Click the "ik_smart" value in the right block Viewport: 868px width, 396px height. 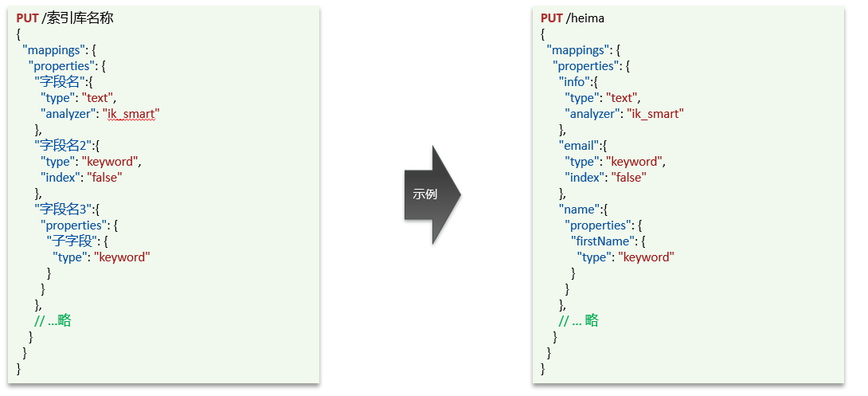655,114
